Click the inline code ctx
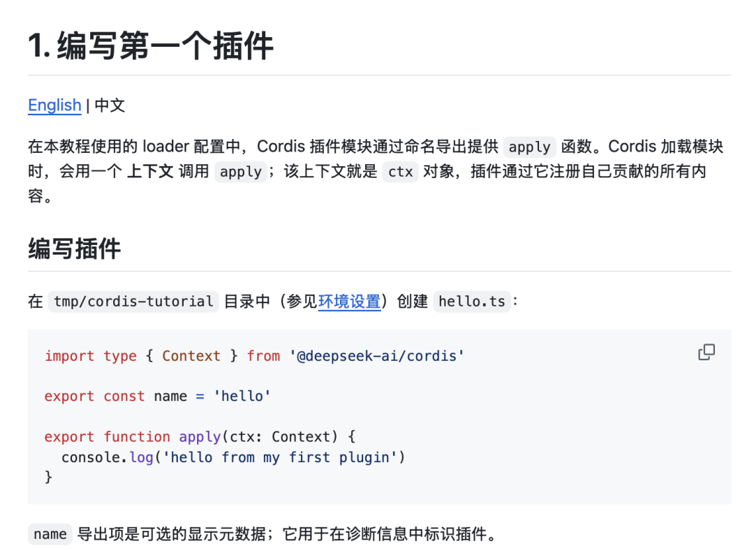 tap(401, 172)
